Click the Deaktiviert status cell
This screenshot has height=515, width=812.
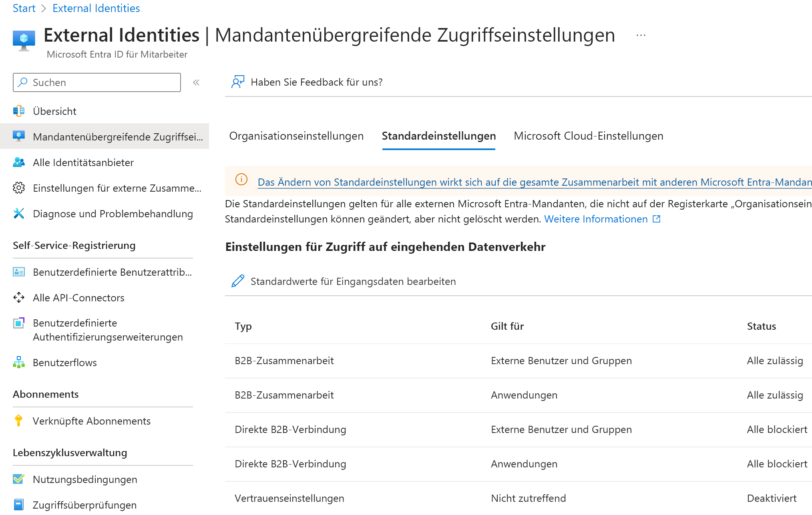(772, 498)
